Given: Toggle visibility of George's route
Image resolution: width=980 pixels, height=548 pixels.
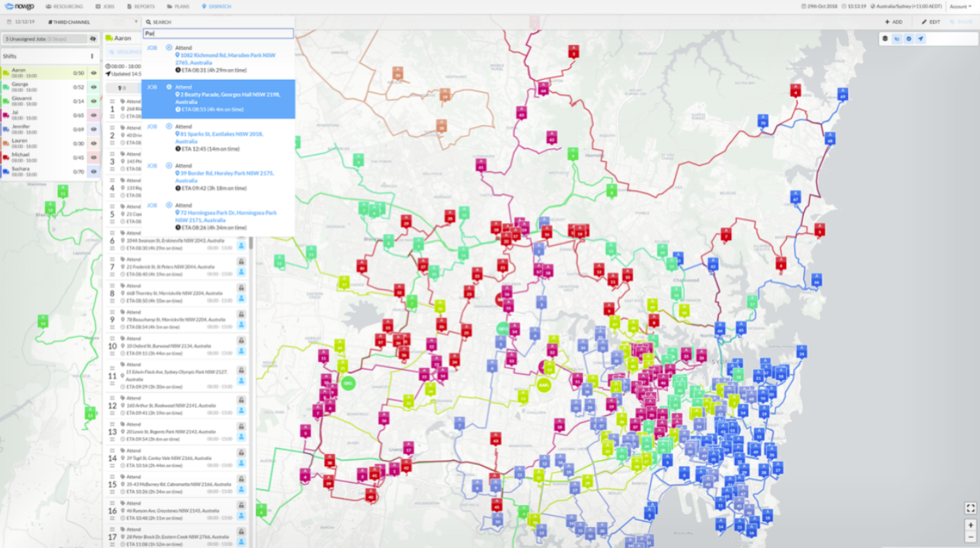Looking at the screenshot, I should [94, 87].
